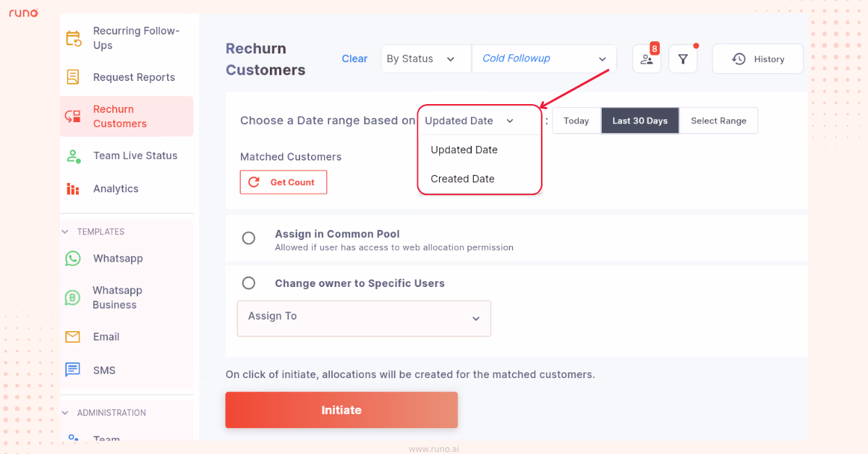Open the Analytics bar-chart icon
The width and height of the screenshot is (868, 454).
click(75, 188)
